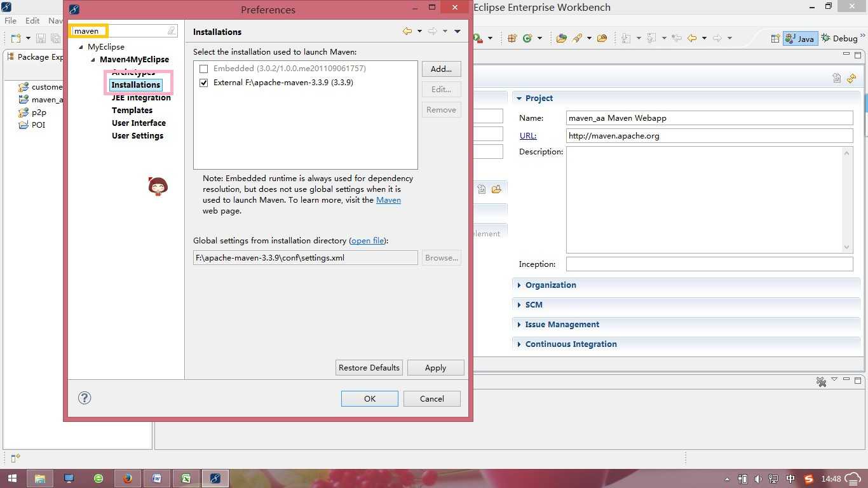Screen dimensions: 868x488
Task: Select JEE Integration preference page
Action: tap(141, 98)
